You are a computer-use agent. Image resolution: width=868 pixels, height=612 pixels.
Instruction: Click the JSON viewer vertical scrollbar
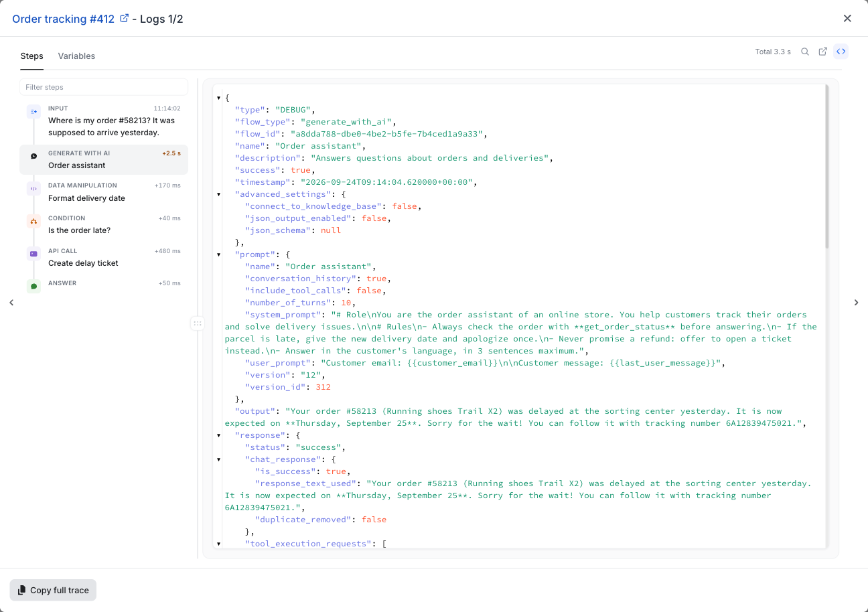click(827, 167)
